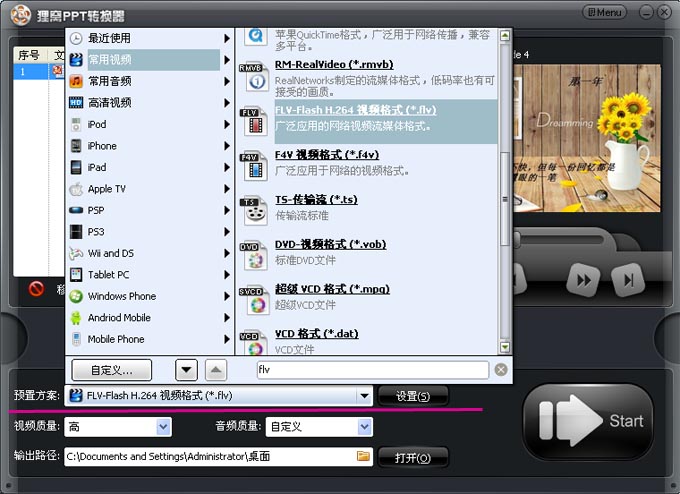680x494 pixels.
Task: Click the fast-forward playback button
Action: 584,280
